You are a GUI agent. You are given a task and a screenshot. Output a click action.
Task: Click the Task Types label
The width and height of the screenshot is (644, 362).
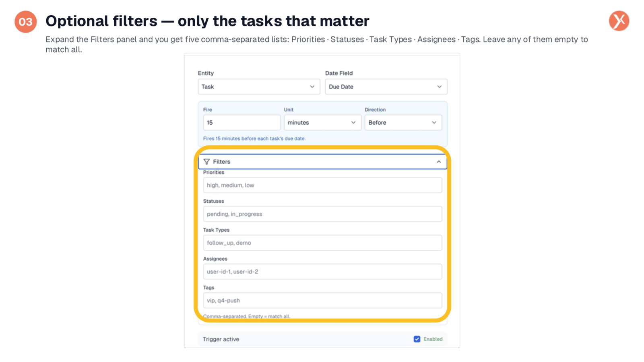(216, 230)
